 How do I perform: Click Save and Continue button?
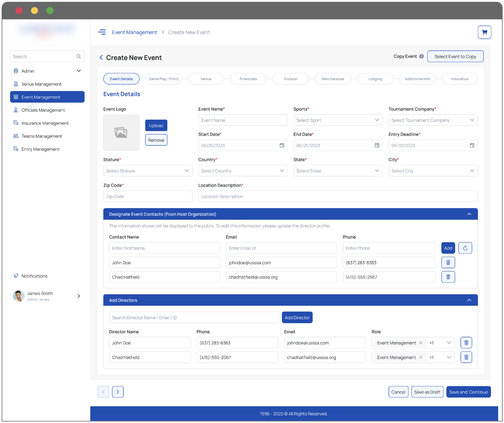(468, 392)
